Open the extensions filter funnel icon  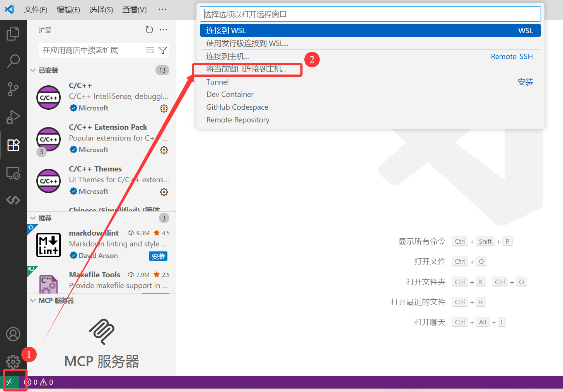click(163, 50)
